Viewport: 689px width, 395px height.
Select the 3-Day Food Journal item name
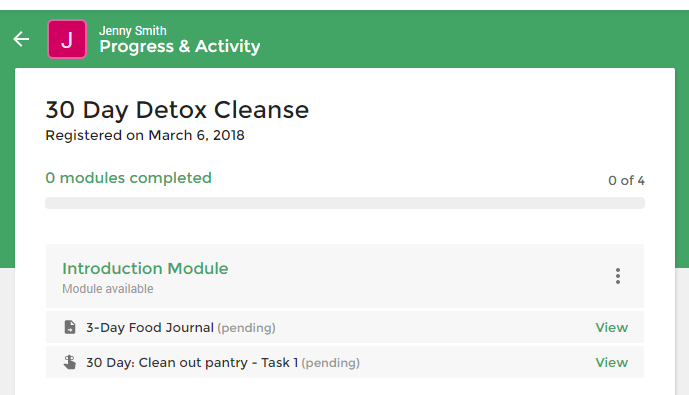point(150,327)
